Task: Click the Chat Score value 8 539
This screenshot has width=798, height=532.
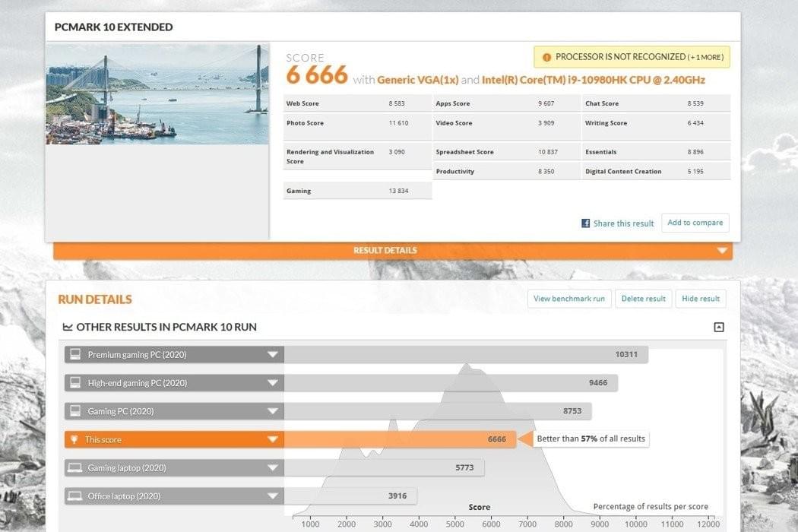Action: pos(695,103)
